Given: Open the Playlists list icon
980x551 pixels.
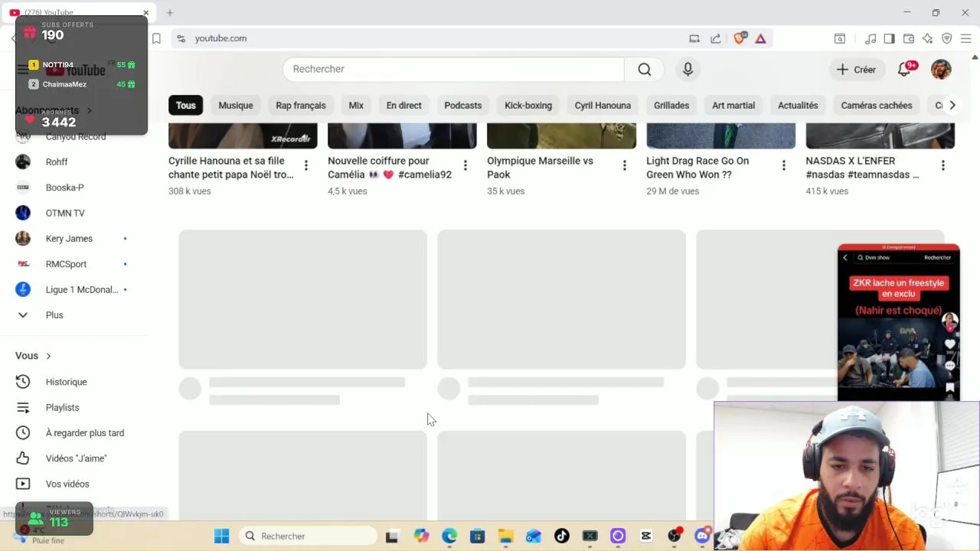Looking at the screenshot, I should 23,407.
